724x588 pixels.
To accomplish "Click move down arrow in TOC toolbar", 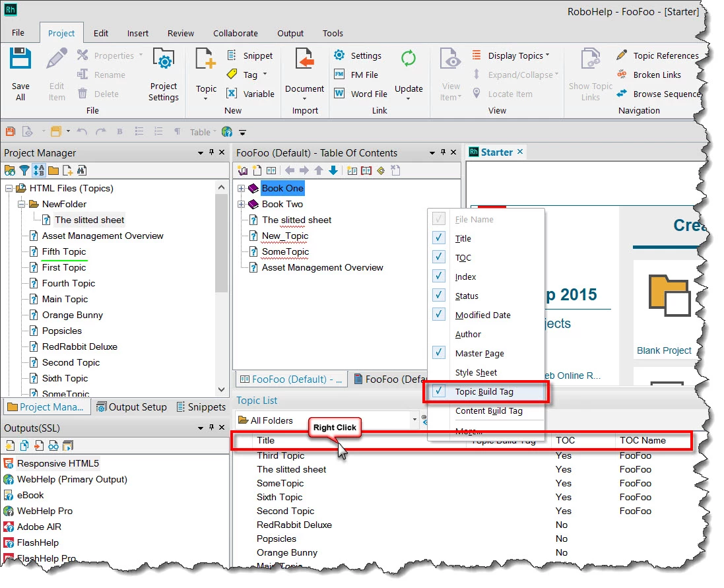I will tap(333, 171).
